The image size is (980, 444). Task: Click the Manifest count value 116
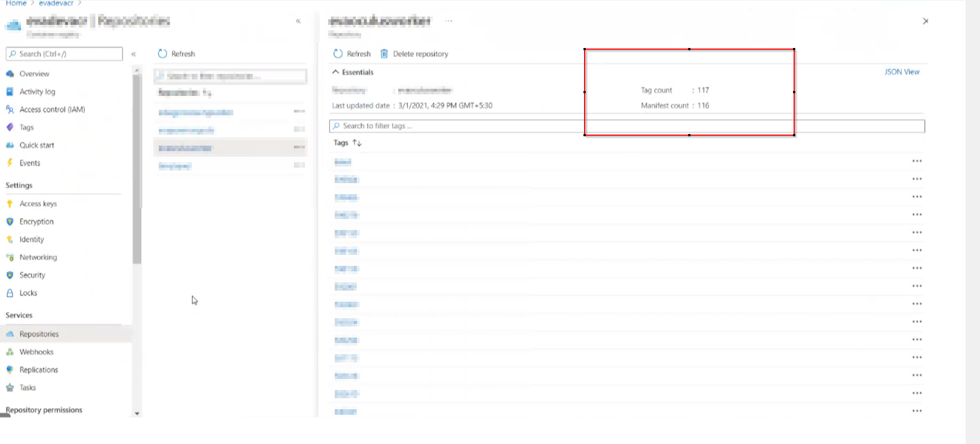click(x=703, y=105)
